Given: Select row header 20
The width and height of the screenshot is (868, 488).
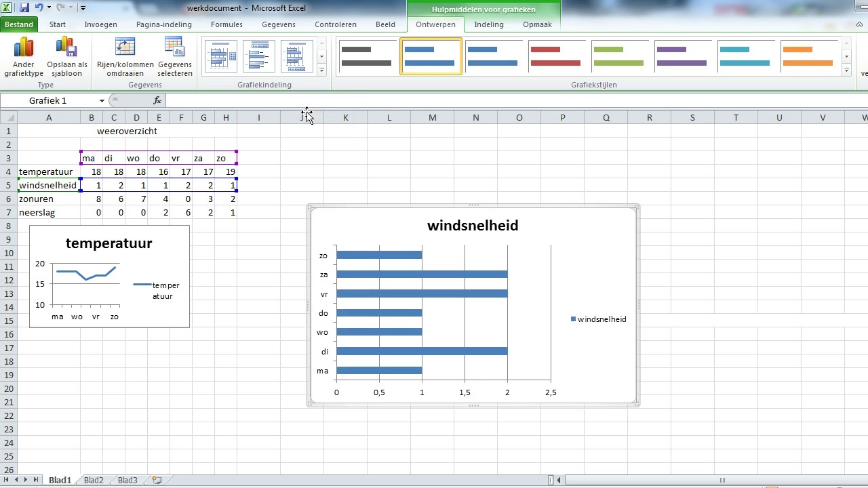Looking at the screenshot, I should tap(9, 388).
